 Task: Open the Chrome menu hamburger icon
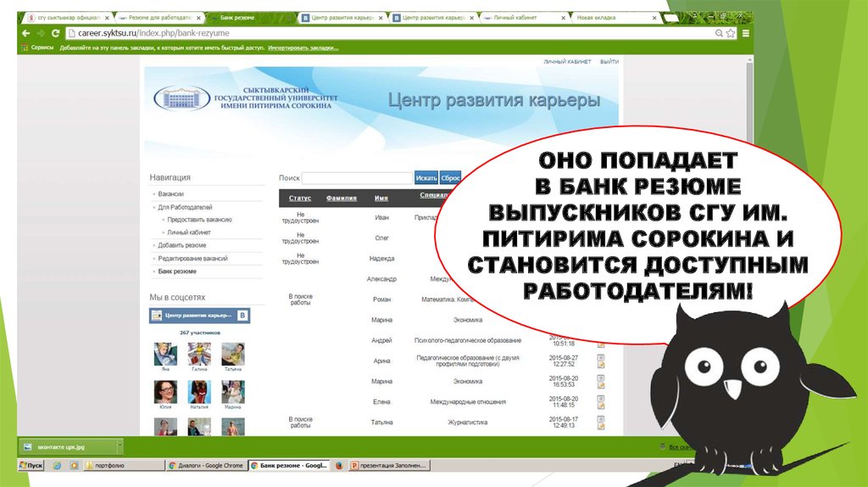(744, 33)
